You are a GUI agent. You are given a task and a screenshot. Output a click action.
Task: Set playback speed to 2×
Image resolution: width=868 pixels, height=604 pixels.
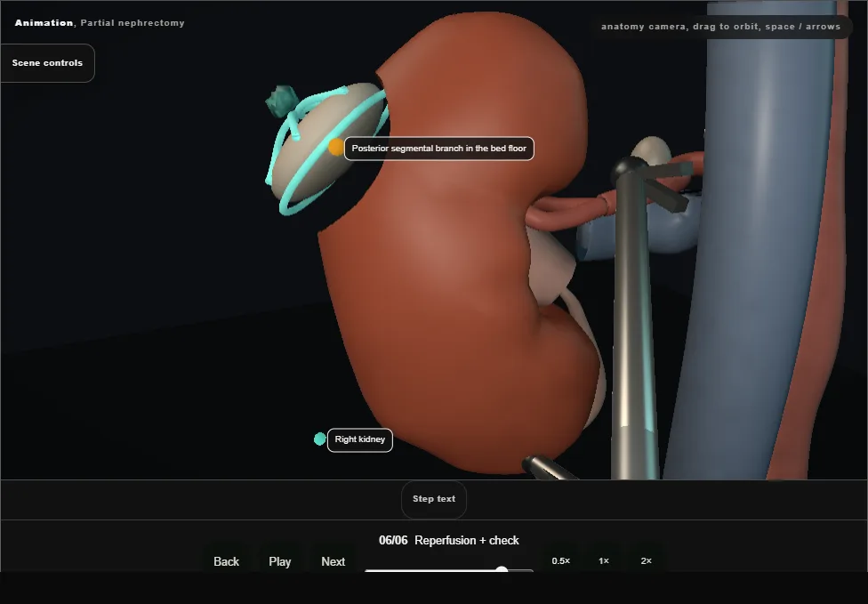coord(646,560)
